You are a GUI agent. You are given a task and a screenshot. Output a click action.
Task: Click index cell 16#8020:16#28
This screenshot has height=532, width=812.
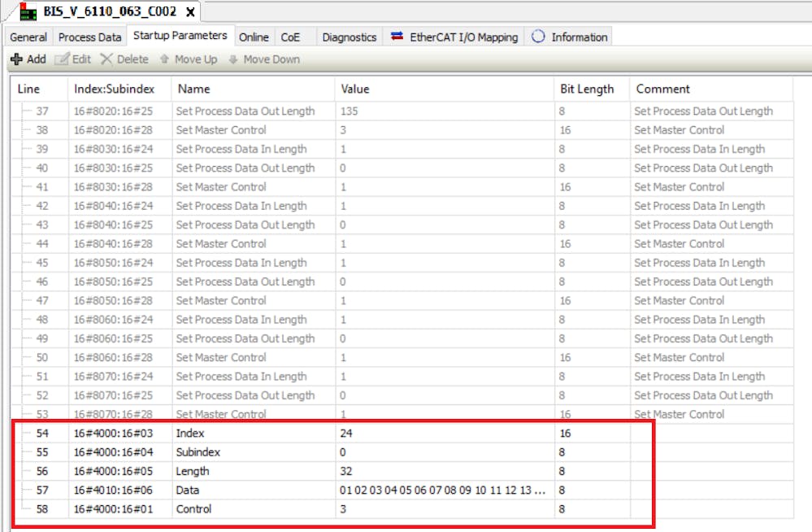pyautogui.click(x=113, y=130)
